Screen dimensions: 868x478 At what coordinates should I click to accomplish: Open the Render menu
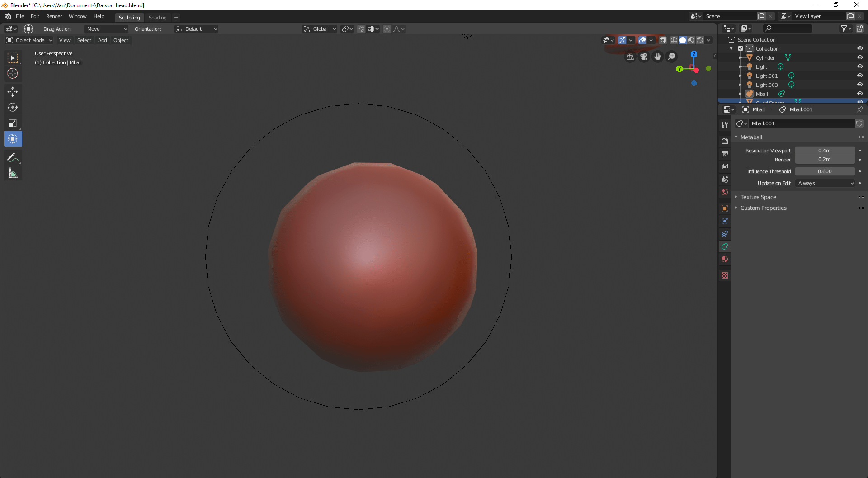pyautogui.click(x=54, y=16)
